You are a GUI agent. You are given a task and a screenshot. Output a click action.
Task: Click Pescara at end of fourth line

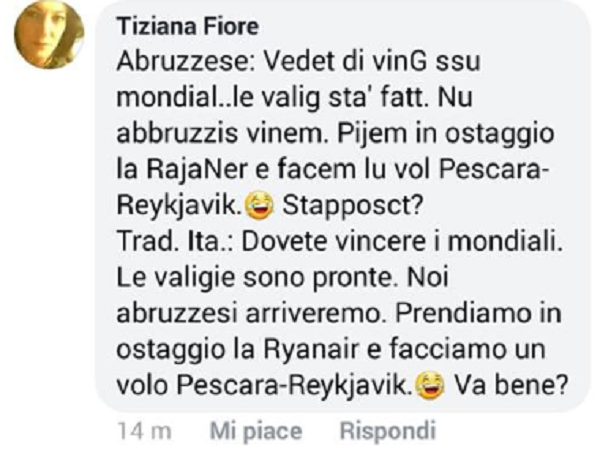pyautogui.click(x=494, y=169)
